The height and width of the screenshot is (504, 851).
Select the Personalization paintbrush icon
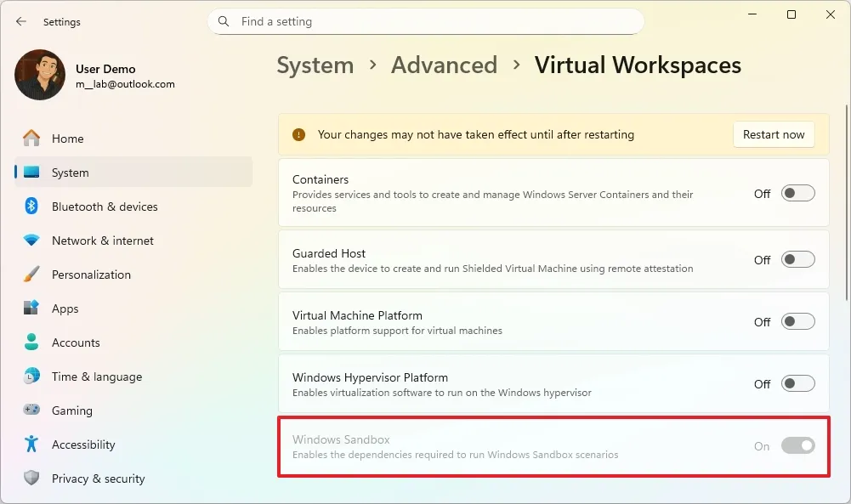click(31, 275)
